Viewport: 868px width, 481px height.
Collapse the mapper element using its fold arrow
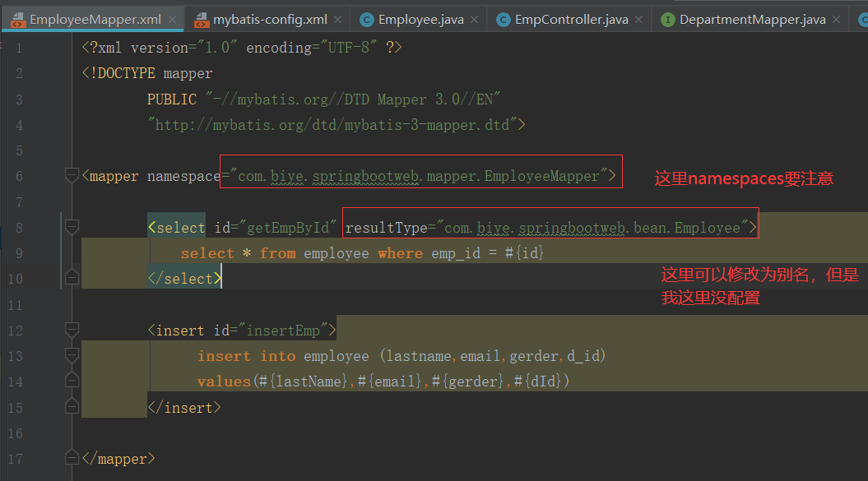(x=72, y=174)
